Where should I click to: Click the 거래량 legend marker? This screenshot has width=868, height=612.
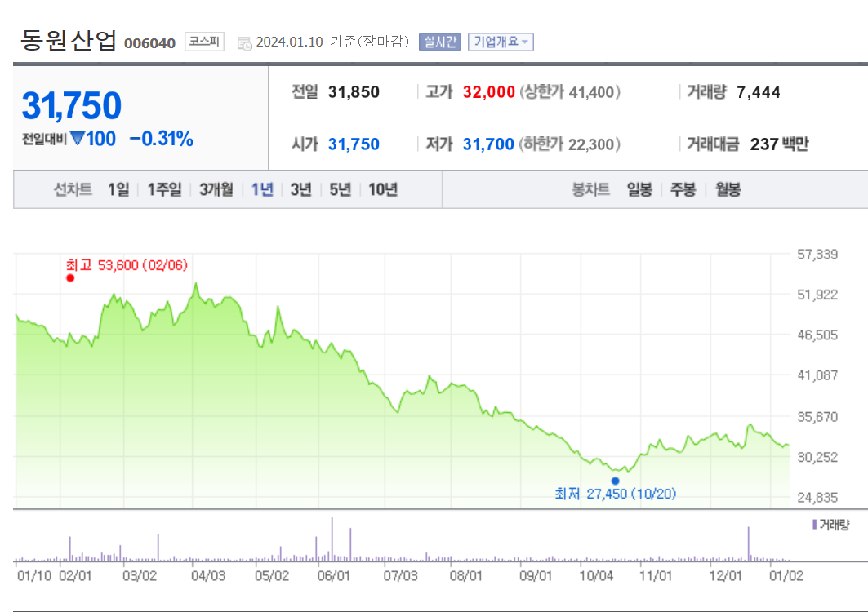tap(814, 524)
